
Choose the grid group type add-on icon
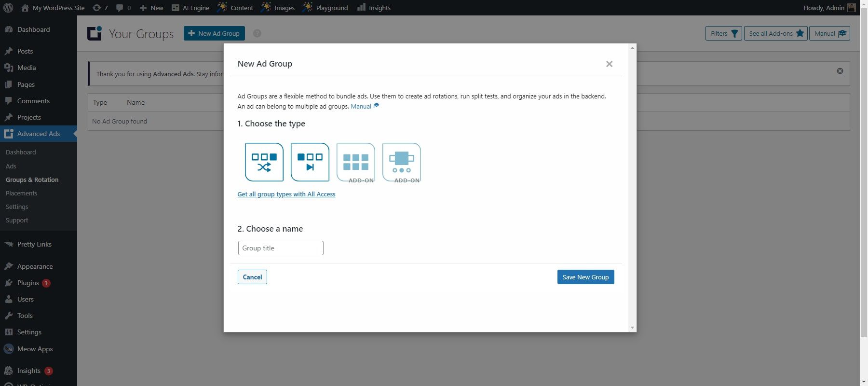point(356,162)
